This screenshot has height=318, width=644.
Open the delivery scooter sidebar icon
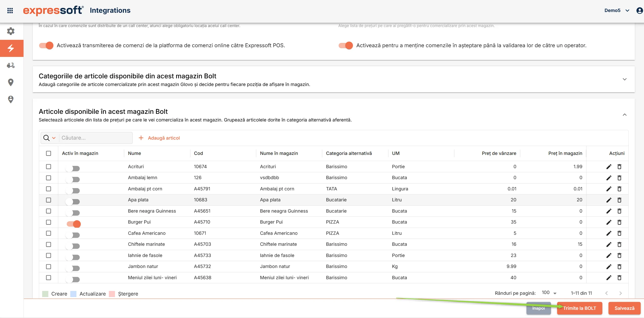(11, 65)
